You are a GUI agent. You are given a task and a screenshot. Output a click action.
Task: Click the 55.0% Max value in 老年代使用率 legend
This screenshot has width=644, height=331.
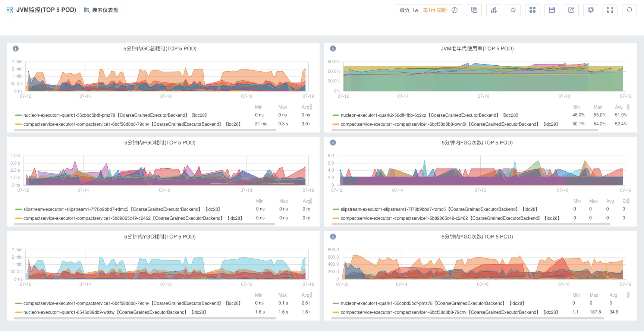tap(600, 115)
